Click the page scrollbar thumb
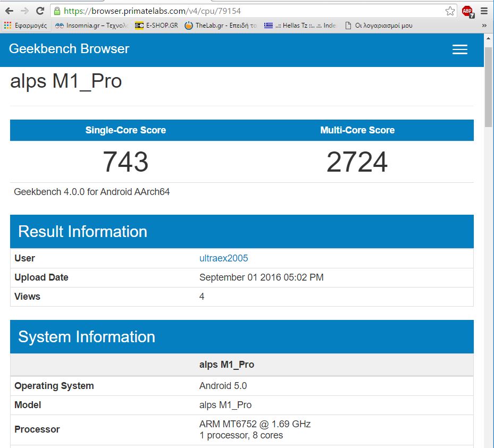 tap(488, 87)
